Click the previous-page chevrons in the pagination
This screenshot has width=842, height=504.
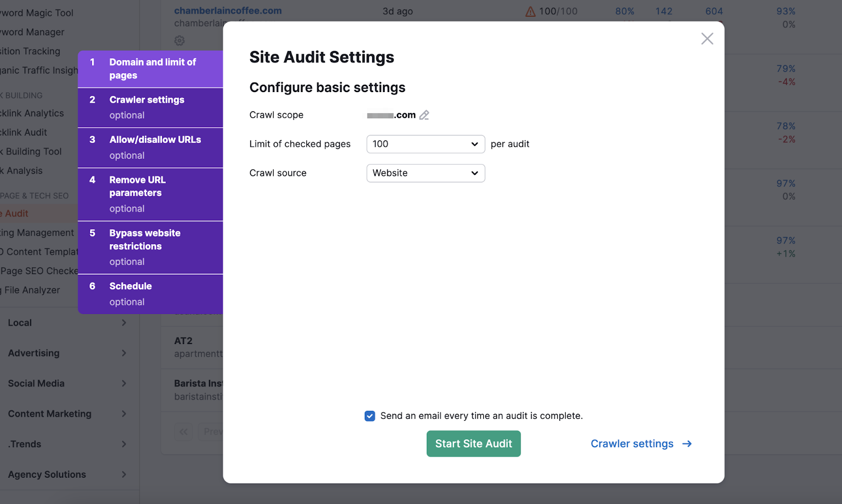pyautogui.click(x=183, y=431)
